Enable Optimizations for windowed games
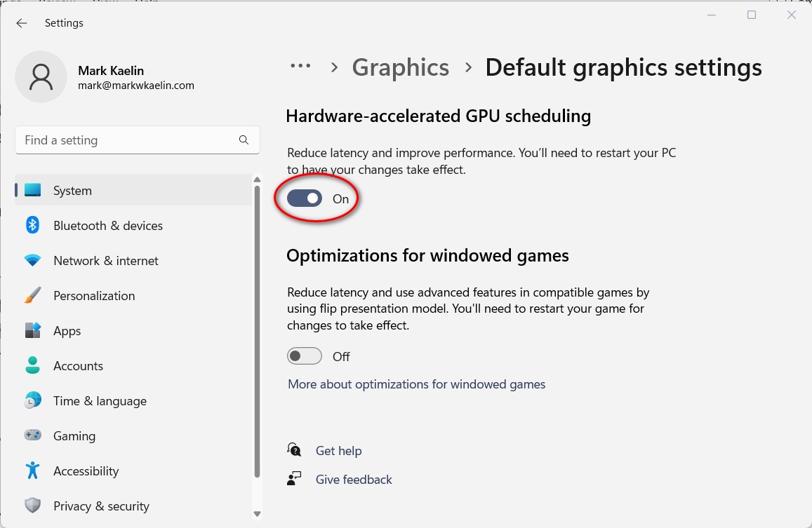The image size is (812, 528). pyautogui.click(x=305, y=356)
